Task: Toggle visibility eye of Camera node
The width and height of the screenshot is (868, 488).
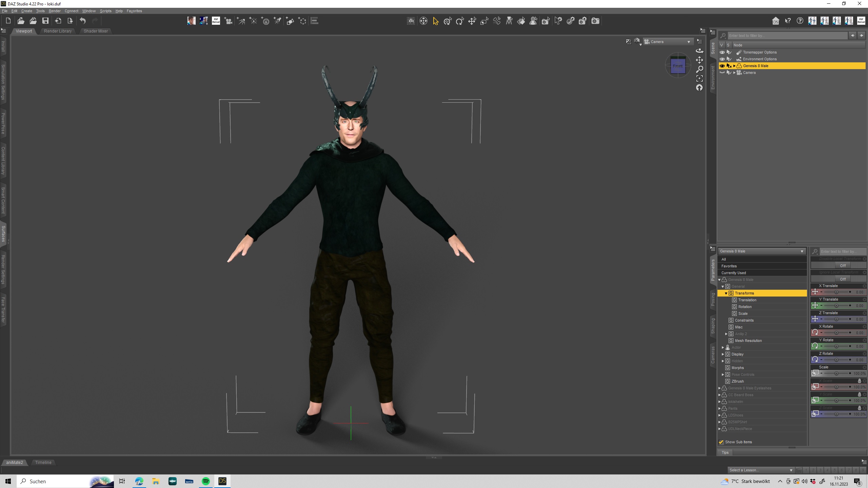Action: click(x=722, y=73)
